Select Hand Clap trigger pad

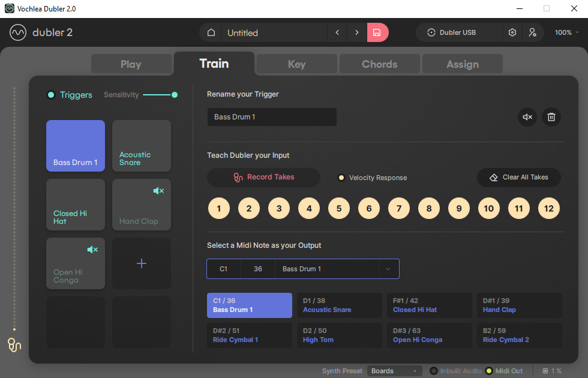point(142,205)
